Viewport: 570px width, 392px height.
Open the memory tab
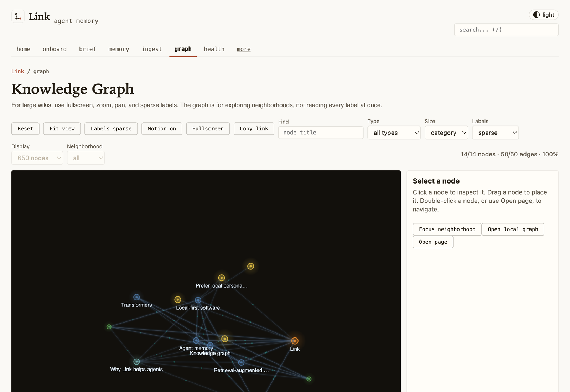coord(119,49)
